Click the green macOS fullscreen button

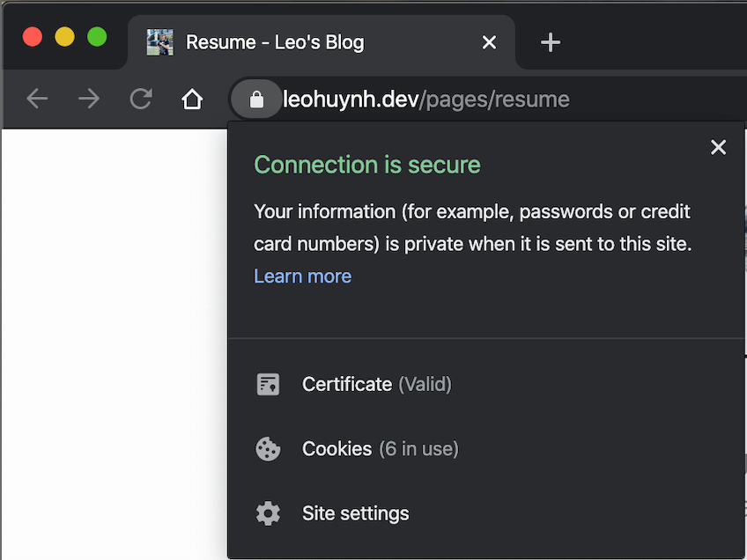97,37
